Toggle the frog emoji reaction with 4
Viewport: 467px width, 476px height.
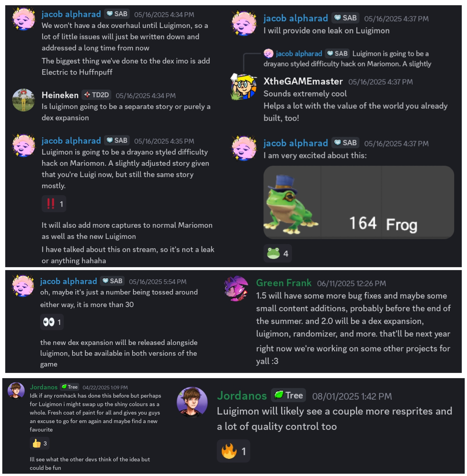278,253
